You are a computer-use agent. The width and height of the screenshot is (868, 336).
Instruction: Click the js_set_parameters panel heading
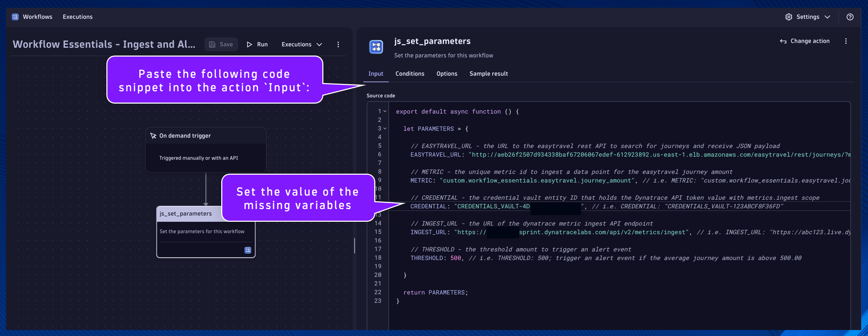pos(432,41)
